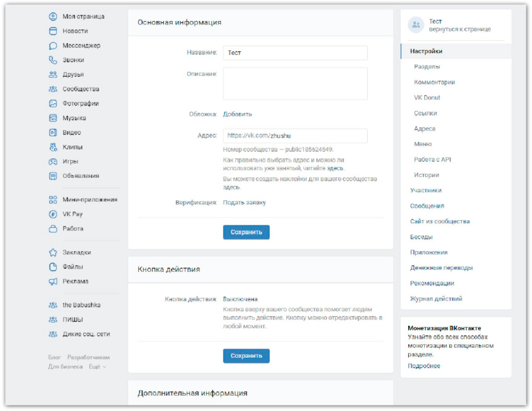Image resolution: width=532 pixels, height=411 pixels.
Task: Click Сохранить under Основная информация
Action: 246,232
